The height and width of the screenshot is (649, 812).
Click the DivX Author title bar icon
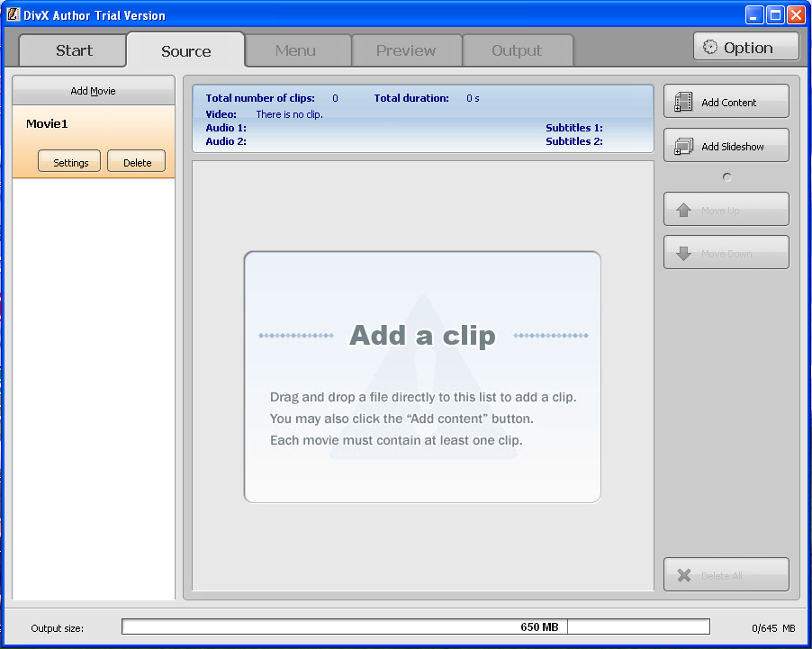pos(13,14)
